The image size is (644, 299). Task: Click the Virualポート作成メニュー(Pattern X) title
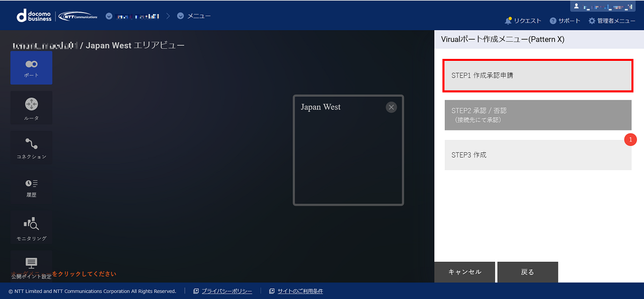[503, 39]
